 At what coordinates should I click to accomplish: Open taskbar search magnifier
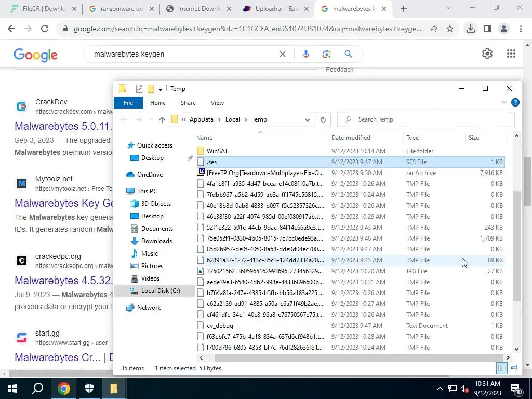[x=37, y=389]
